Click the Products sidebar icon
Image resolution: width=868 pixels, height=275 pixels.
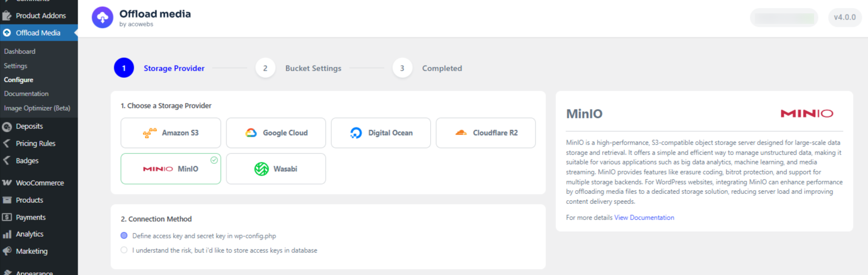7,200
